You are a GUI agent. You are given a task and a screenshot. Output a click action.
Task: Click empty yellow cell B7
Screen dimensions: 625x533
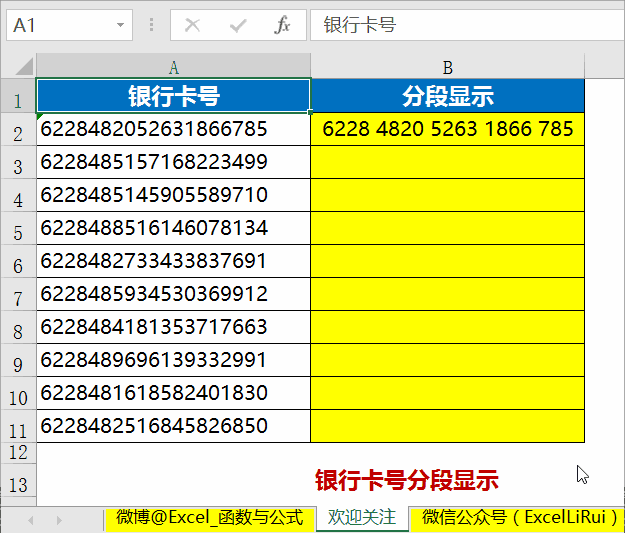click(x=448, y=295)
